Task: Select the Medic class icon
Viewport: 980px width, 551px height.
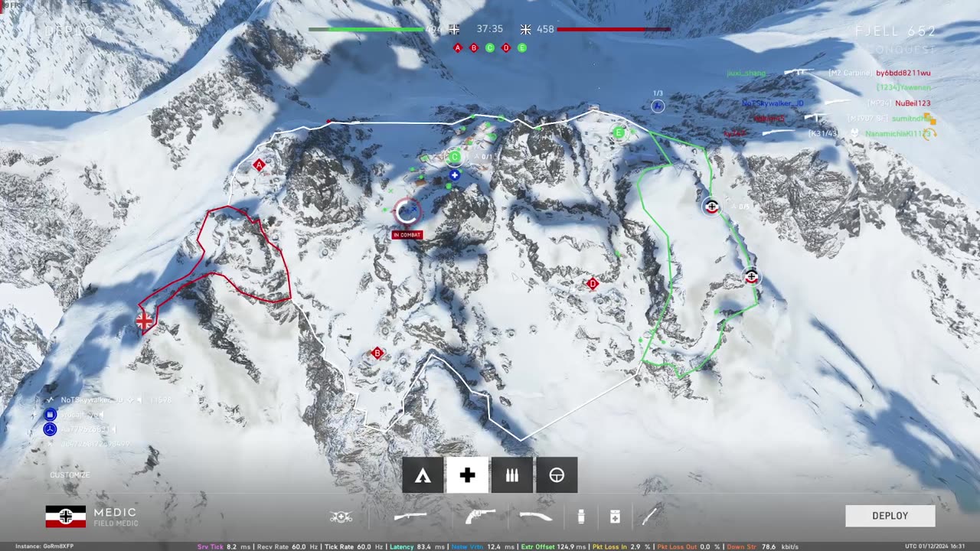Action: (x=467, y=475)
